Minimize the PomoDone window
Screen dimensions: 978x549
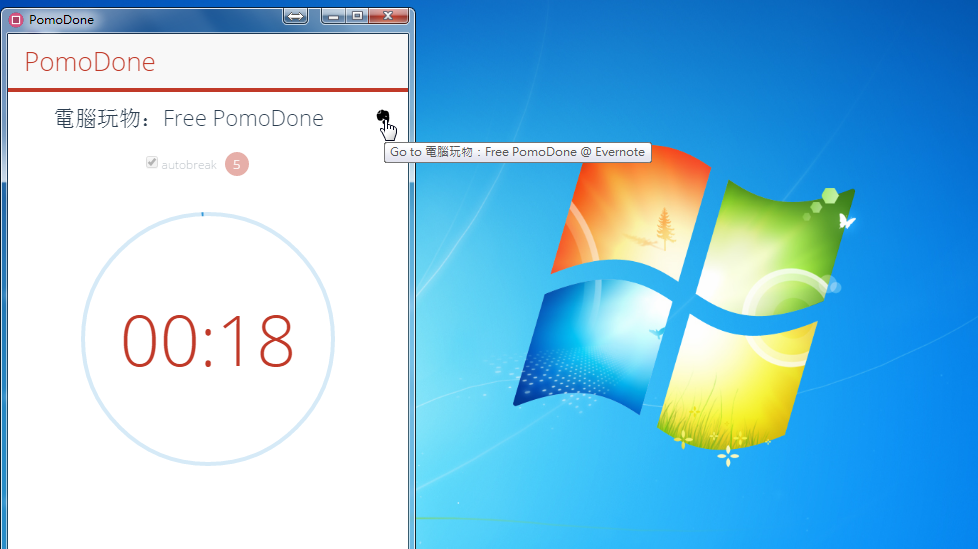click(334, 16)
